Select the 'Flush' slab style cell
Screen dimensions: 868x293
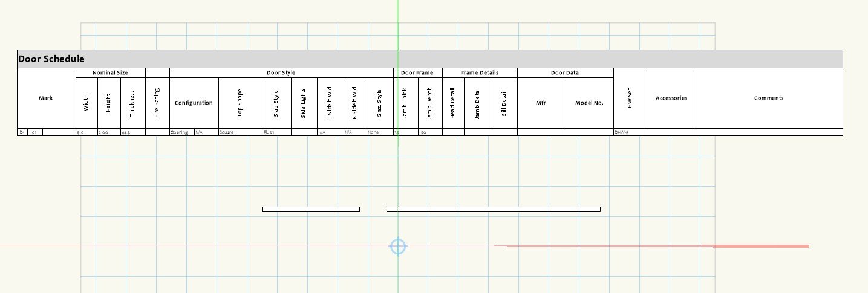270,132
